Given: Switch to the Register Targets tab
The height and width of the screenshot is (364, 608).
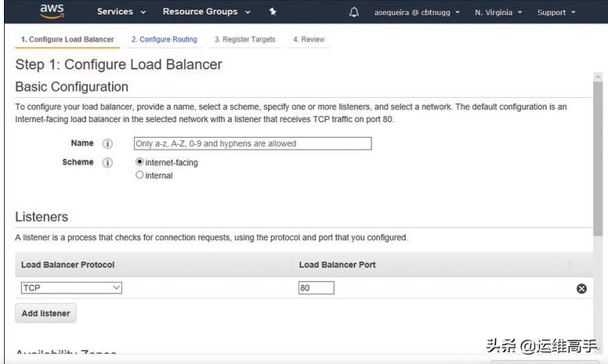Looking at the screenshot, I should click(245, 39).
